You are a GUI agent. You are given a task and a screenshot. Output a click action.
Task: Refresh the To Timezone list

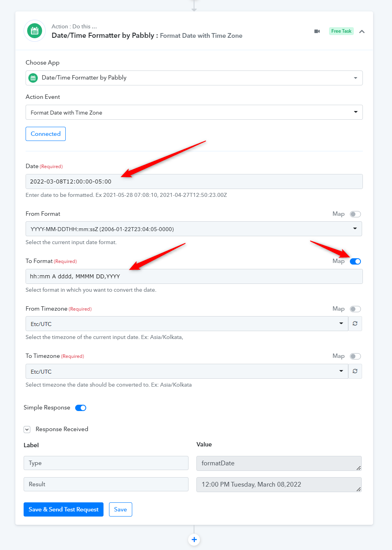(x=355, y=371)
